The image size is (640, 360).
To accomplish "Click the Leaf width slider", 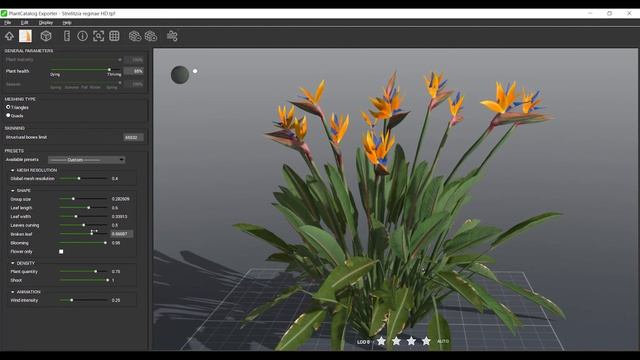I will coord(83,216).
